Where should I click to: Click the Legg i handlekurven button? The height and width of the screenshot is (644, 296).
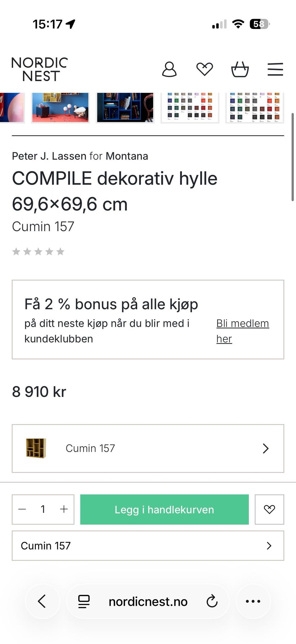[x=164, y=509]
